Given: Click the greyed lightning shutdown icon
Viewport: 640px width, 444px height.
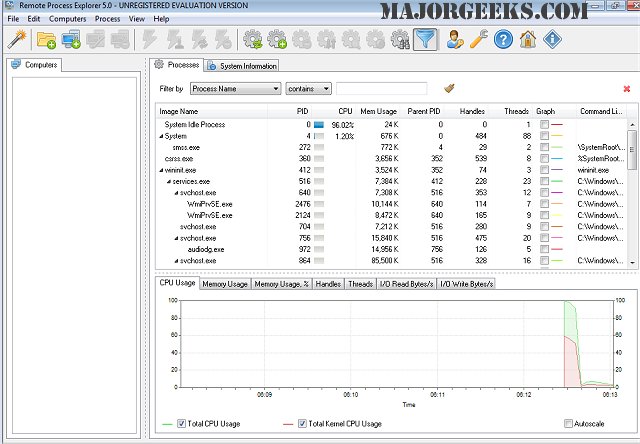Looking at the screenshot, I should (150, 40).
